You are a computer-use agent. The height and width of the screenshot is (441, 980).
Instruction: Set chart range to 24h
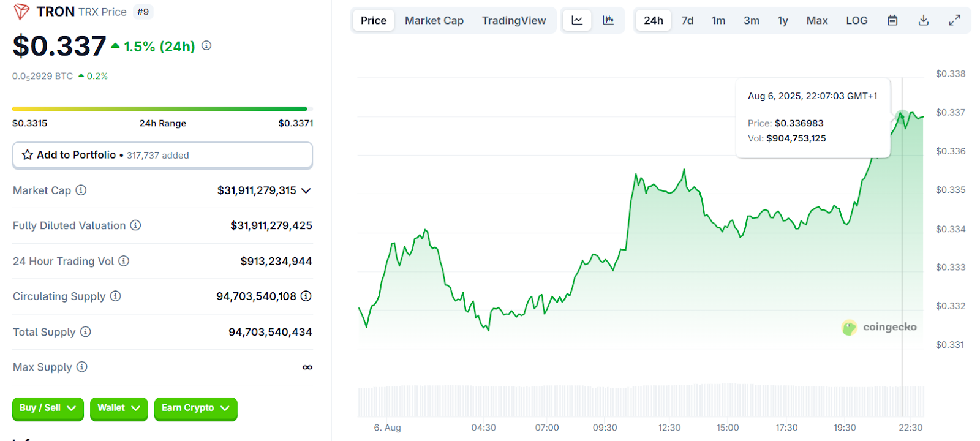[x=654, y=20]
